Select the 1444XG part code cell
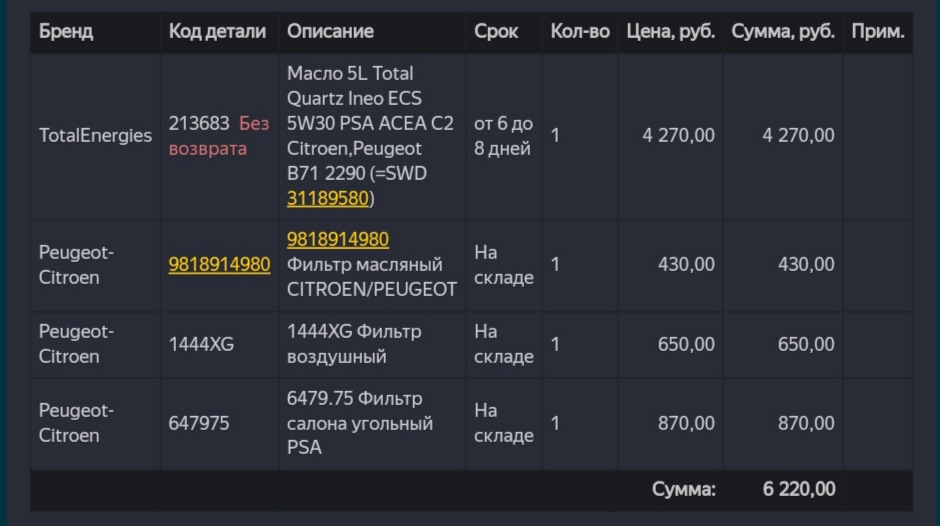 tap(201, 344)
